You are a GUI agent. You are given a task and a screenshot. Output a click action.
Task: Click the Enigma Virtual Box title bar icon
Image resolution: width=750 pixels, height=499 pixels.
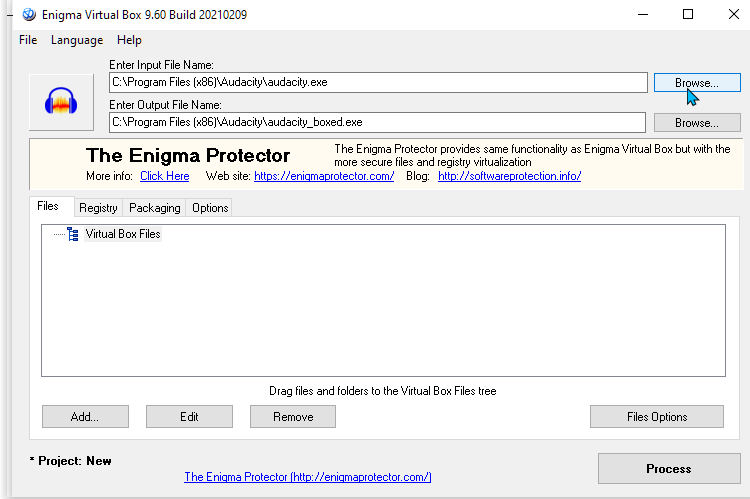29,14
